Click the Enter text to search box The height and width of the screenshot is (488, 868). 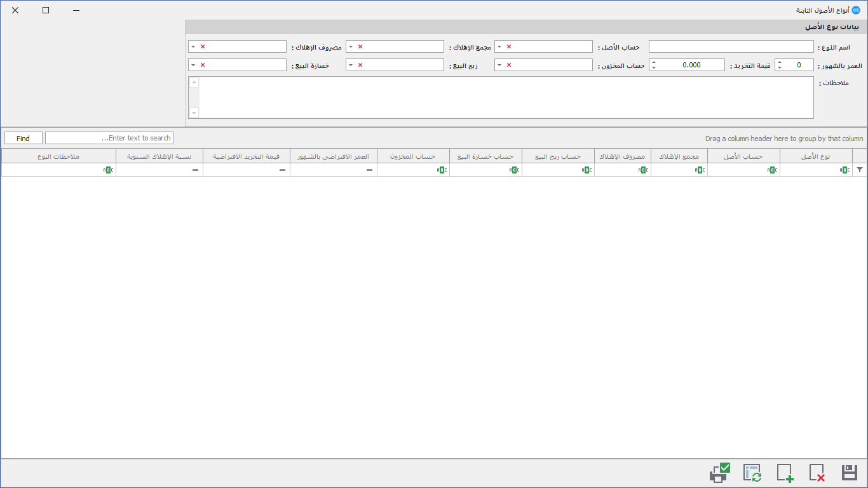click(109, 138)
